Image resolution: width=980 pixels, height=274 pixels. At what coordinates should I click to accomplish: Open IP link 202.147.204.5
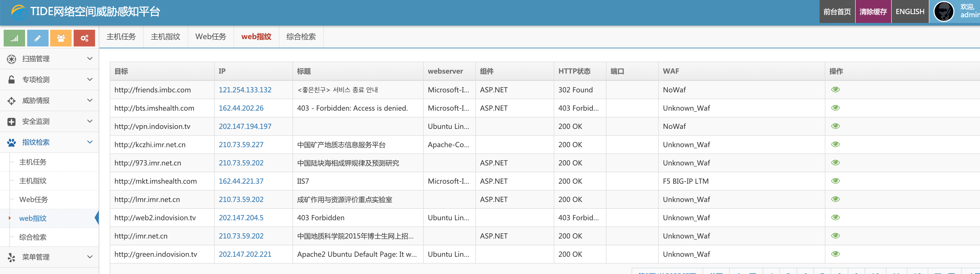point(241,218)
